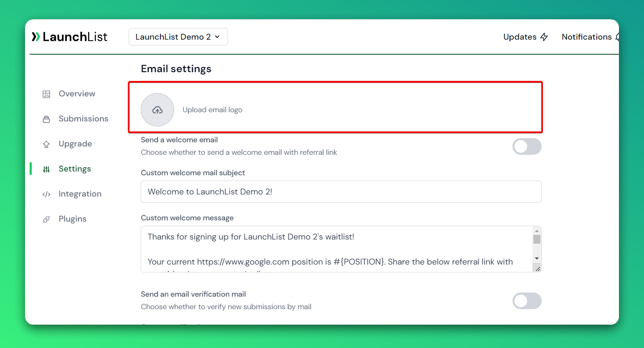Click the custom welcome mail subject field
644x348 pixels.
[341, 192]
